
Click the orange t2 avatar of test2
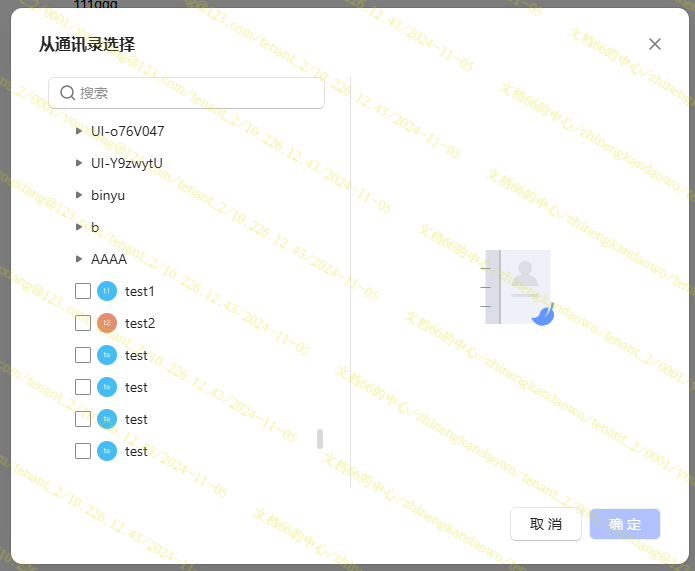pyautogui.click(x=107, y=323)
